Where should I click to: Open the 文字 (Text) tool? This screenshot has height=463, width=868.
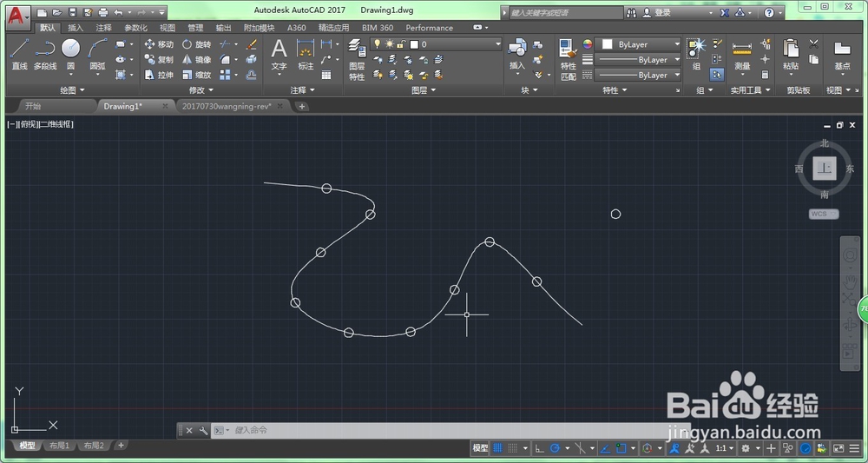[x=279, y=54]
